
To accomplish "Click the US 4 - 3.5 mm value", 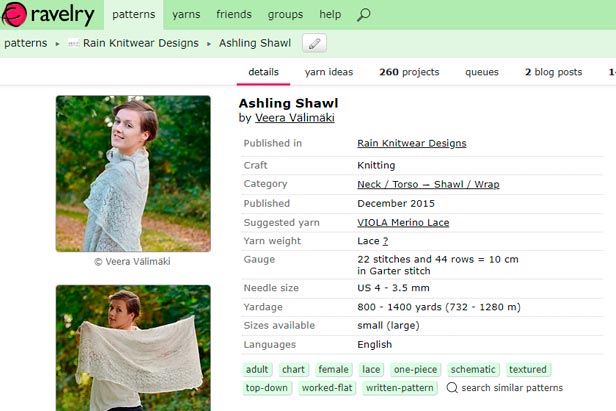I will 393,288.
